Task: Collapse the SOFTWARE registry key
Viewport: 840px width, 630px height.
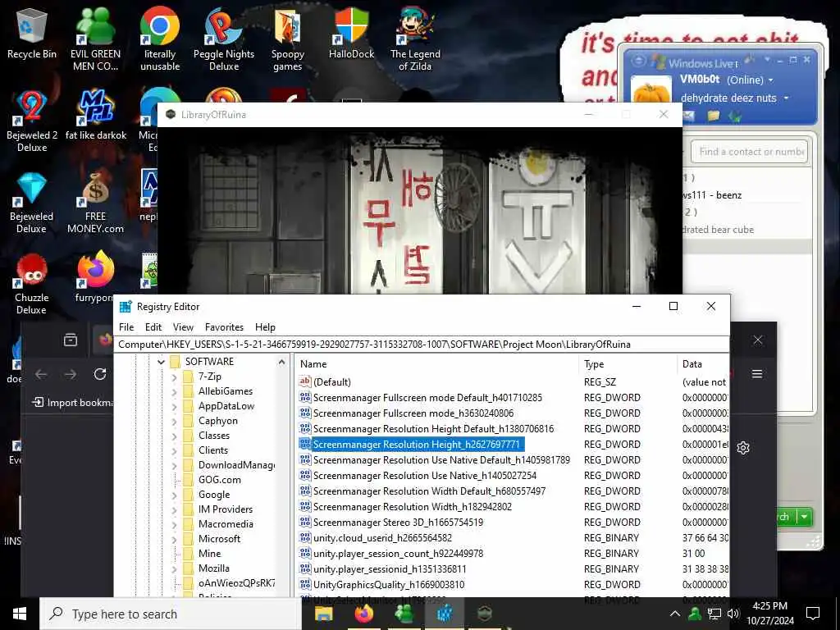Action: [161, 362]
